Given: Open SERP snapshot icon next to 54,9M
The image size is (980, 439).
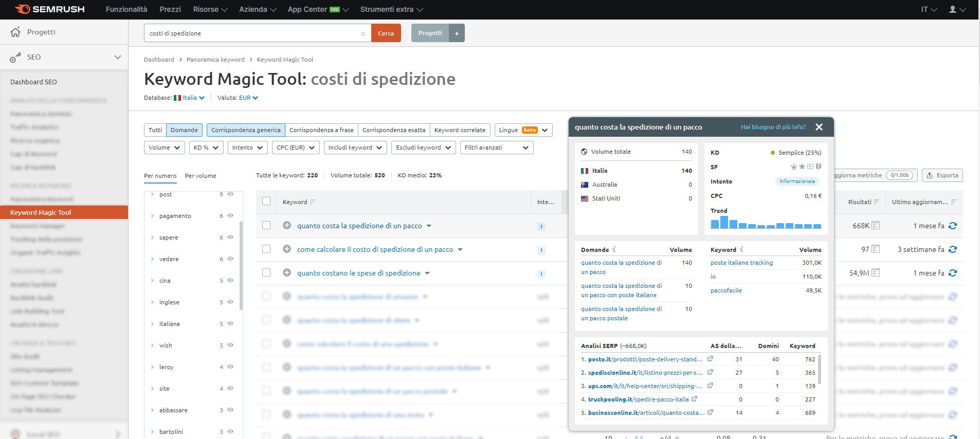Looking at the screenshot, I should click(x=876, y=272).
